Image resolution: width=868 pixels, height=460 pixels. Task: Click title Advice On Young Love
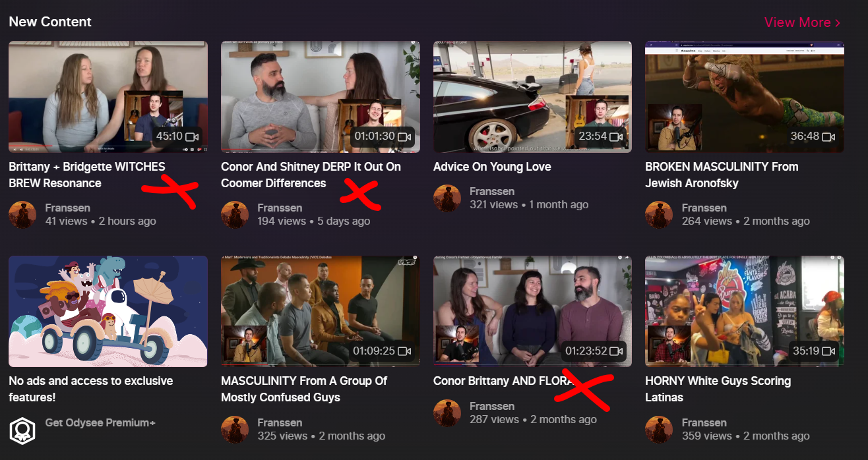click(x=492, y=167)
